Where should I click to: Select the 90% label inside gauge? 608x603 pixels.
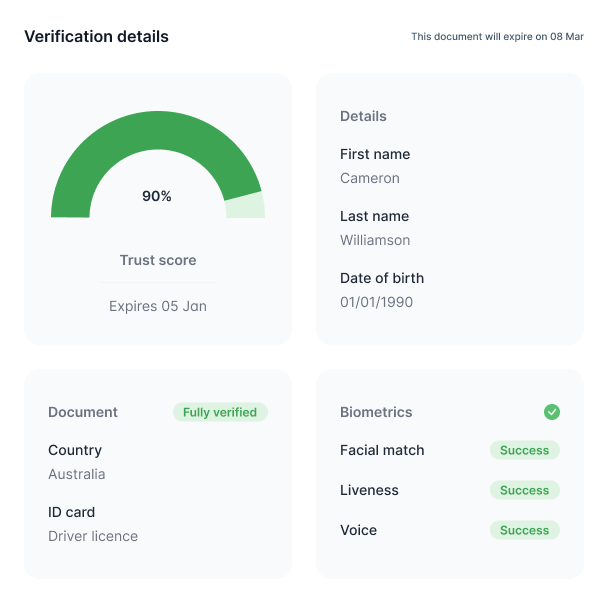[x=157, y=196]
